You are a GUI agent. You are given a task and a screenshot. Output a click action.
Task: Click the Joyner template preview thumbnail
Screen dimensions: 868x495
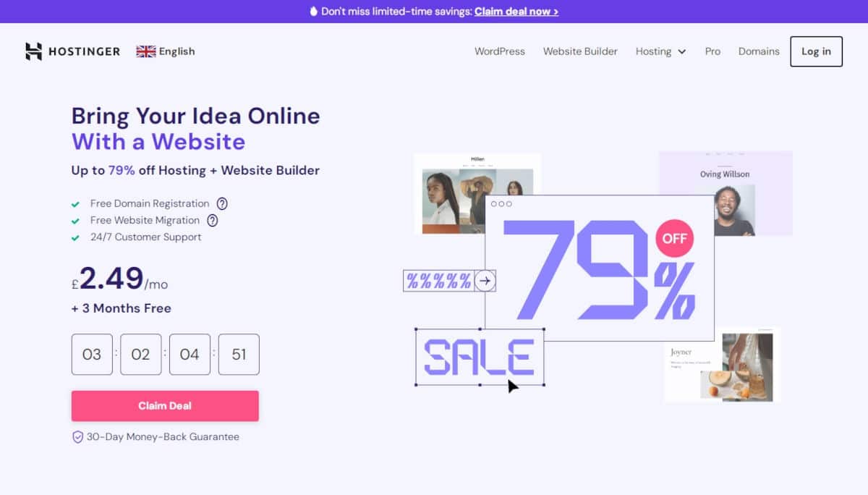tap(722, 365)
